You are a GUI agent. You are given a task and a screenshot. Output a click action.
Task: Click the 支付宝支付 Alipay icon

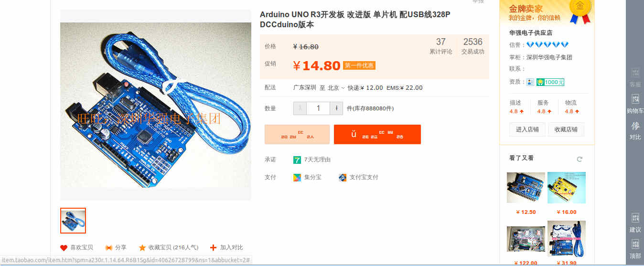343,177
